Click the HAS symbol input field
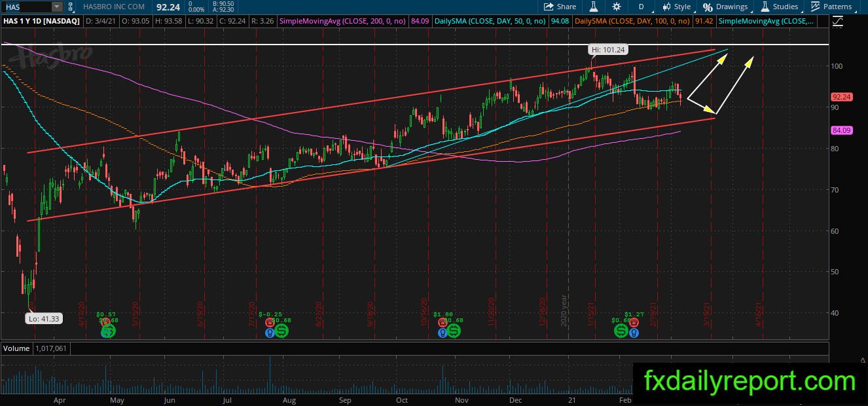The image size is (868, 406). click(26, 7)
